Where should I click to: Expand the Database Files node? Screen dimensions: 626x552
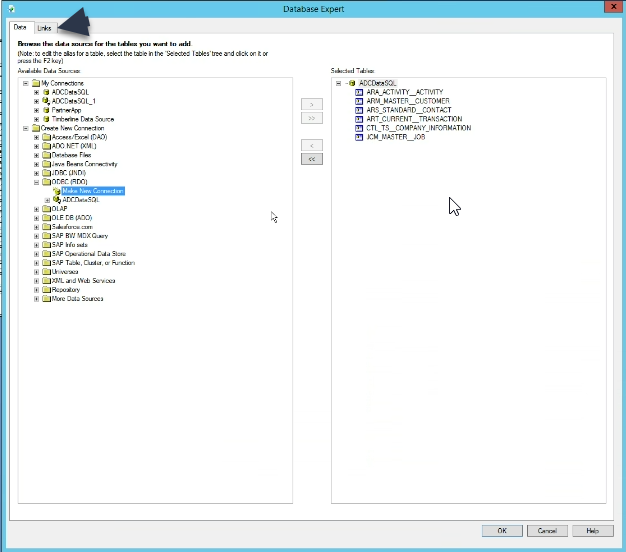pos(36,155)
